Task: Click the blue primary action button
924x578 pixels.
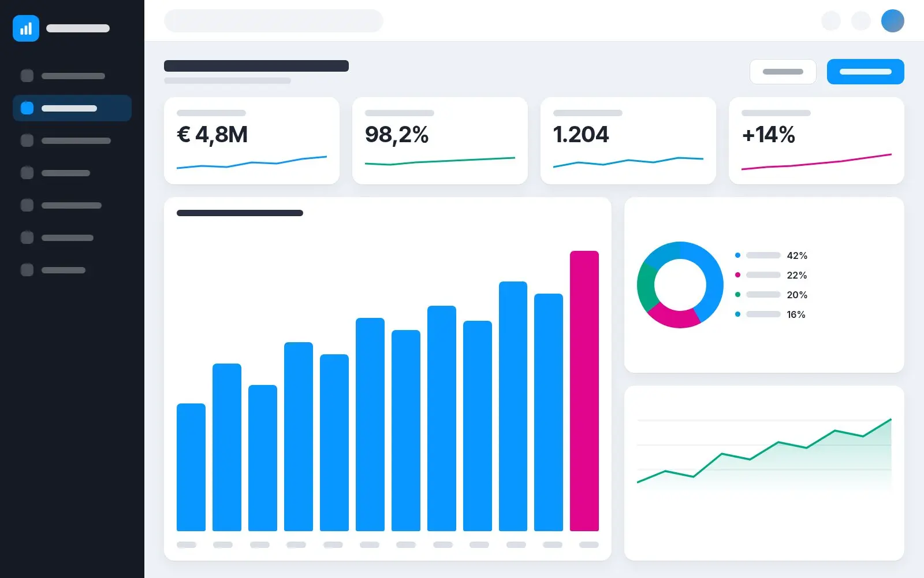Action: click(x=865, y=72)
